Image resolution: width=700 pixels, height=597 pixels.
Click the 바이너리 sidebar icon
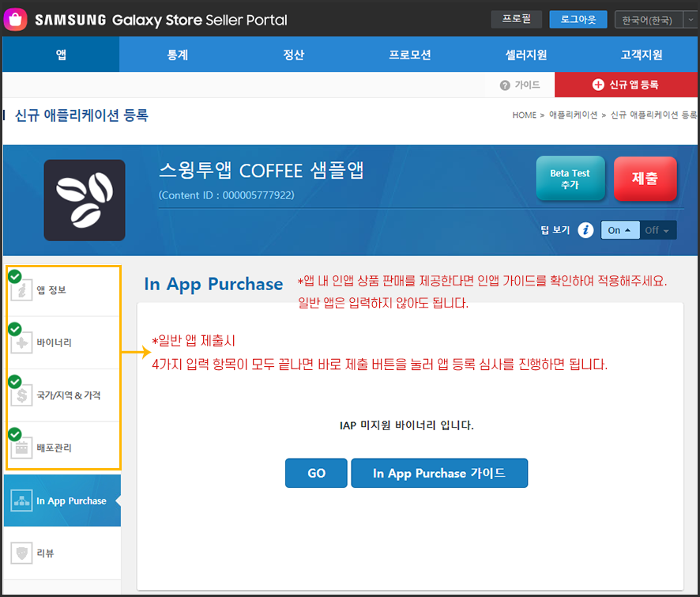pos(21,343)
